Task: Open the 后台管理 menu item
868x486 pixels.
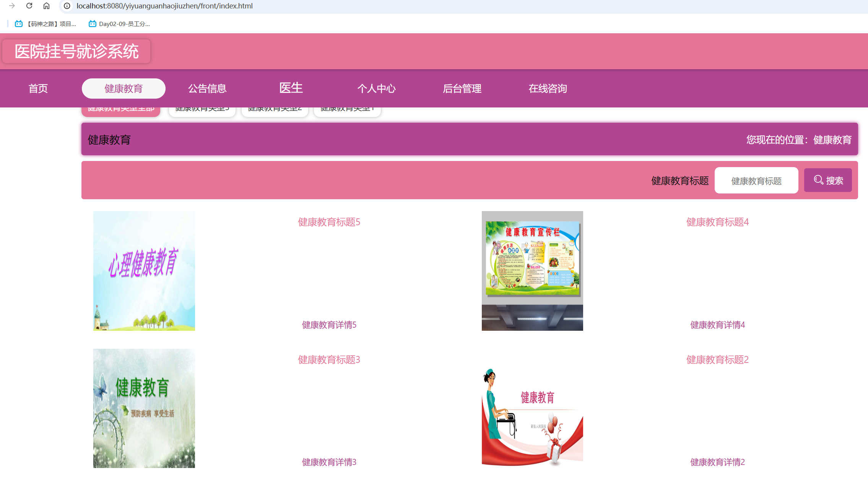Action: point(462,88)
